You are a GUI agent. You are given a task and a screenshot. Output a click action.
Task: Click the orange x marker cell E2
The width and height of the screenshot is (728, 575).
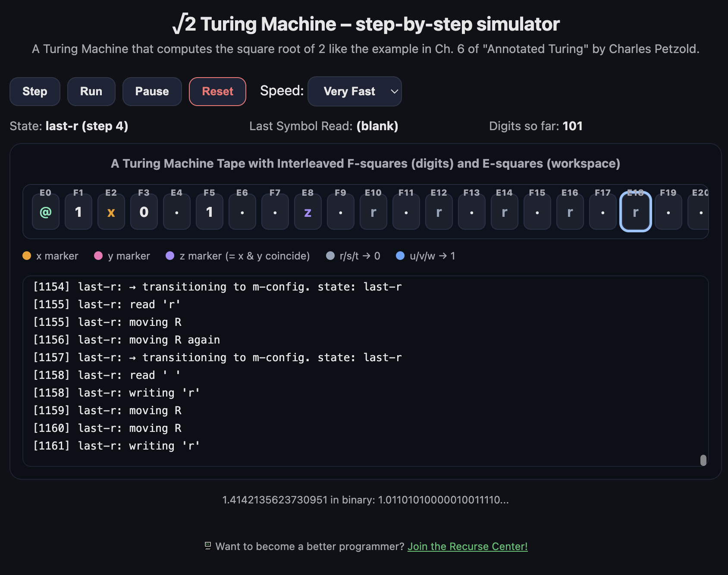point(111,212)
